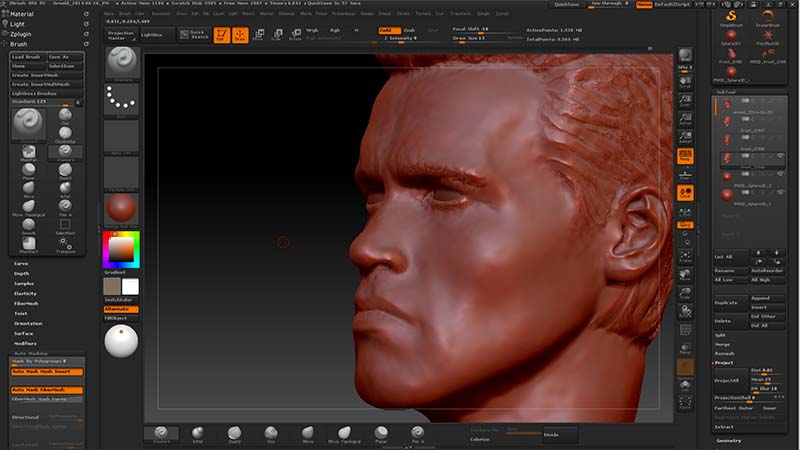
Task: Click the Frame icon in right shelf
Action: 685,256
